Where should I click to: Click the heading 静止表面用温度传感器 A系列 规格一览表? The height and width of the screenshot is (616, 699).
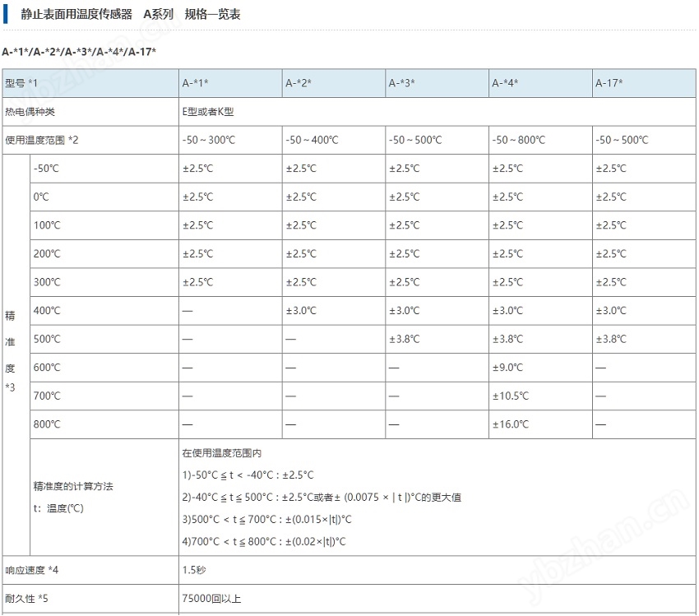coord(130,14)
